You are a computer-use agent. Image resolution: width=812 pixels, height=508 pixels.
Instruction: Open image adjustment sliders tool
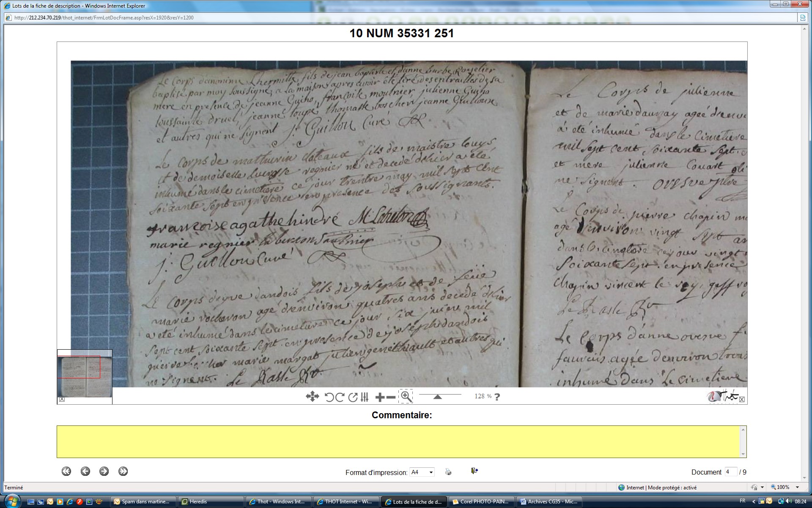click(365, 397)
